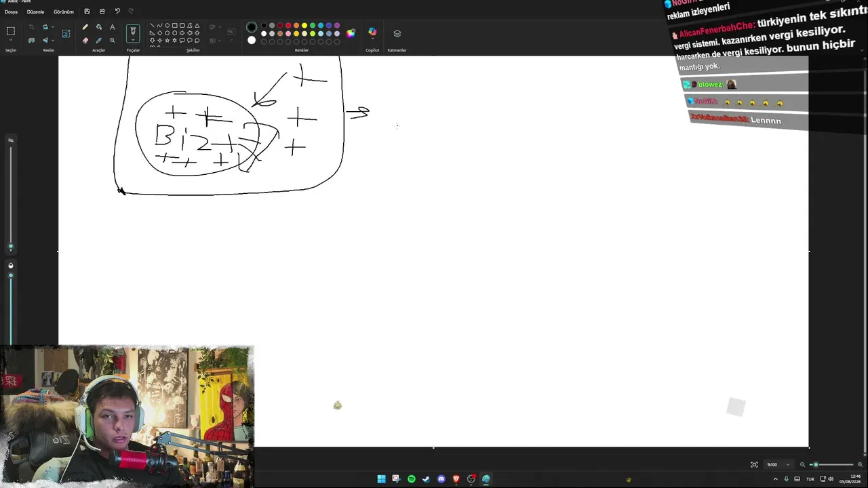This screenshot has height=488, width=868.
Task: Select the Text tool
Action: (x=113, y=27)
